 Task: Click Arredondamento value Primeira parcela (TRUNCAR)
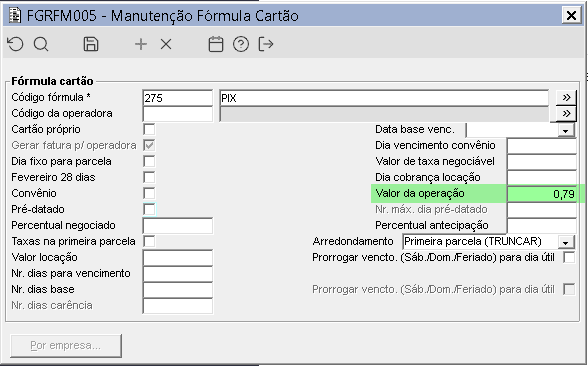[472, 242]
